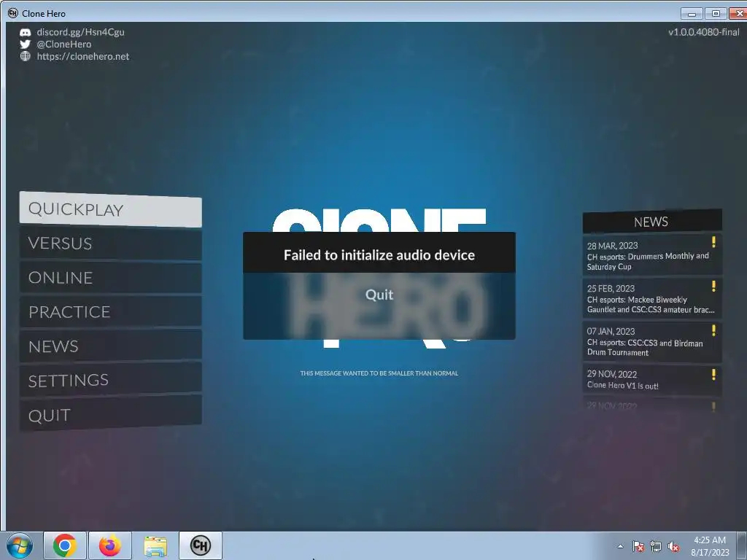This screenshot has height=560, width=747.
Task: Open https://clonehero.net link
Action: pyautogui.click(x=83, y=56)
